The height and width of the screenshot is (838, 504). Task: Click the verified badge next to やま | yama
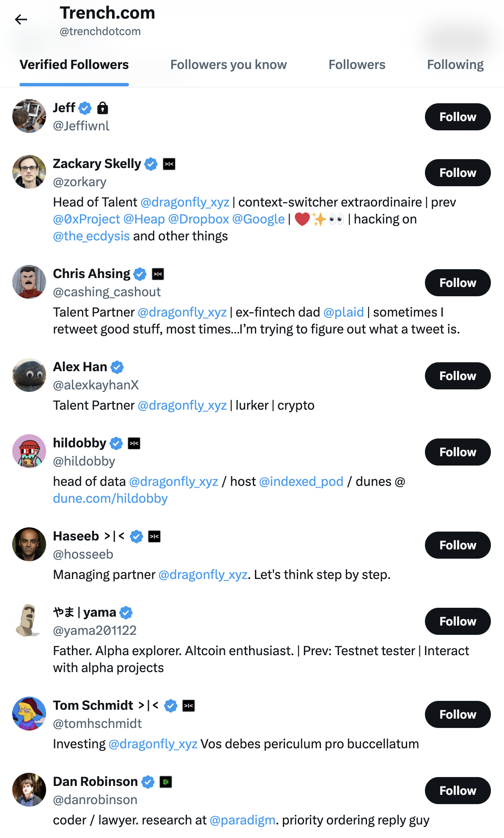(x=126, y=612)
